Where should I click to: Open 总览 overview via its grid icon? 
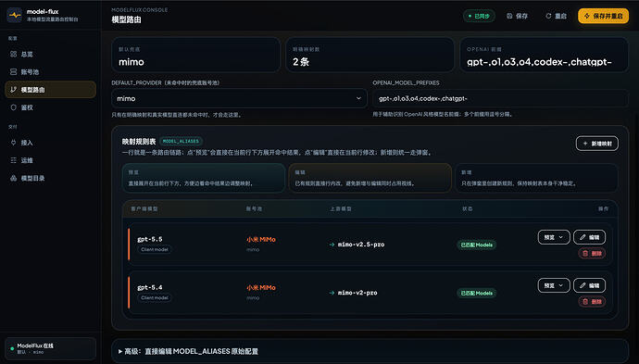[x=14, y=54]
